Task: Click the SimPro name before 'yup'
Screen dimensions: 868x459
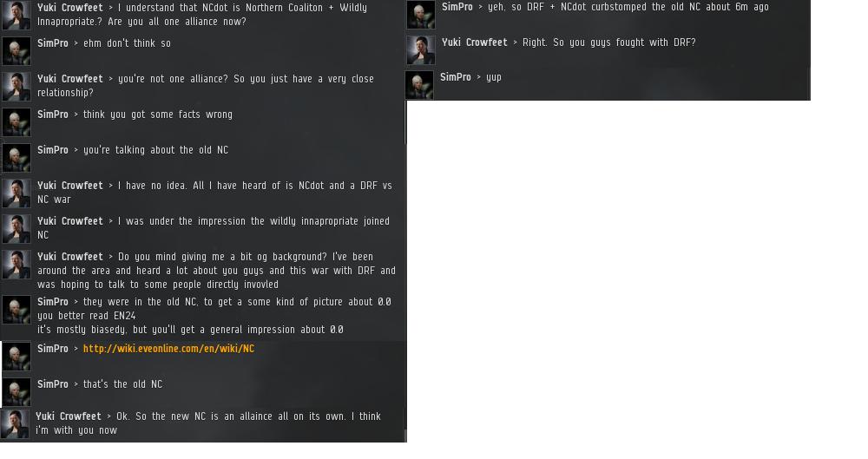Action: (456, 77)
